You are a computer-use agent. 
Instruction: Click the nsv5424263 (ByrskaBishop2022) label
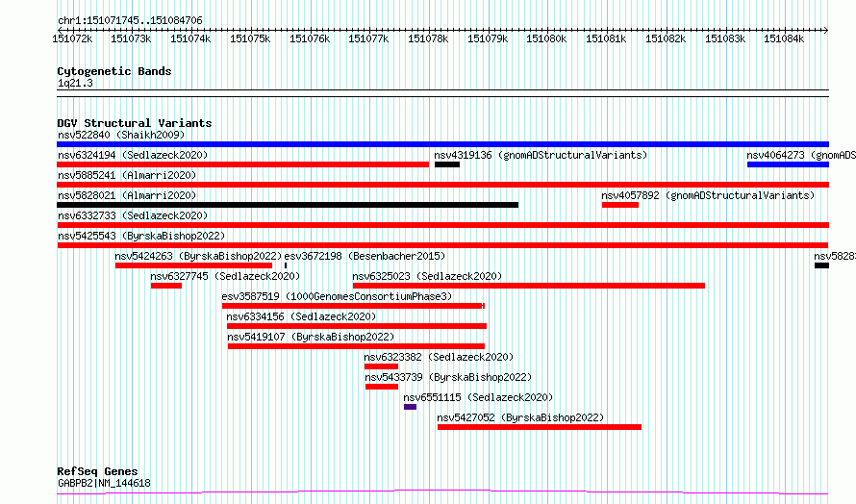click(198, 256)
